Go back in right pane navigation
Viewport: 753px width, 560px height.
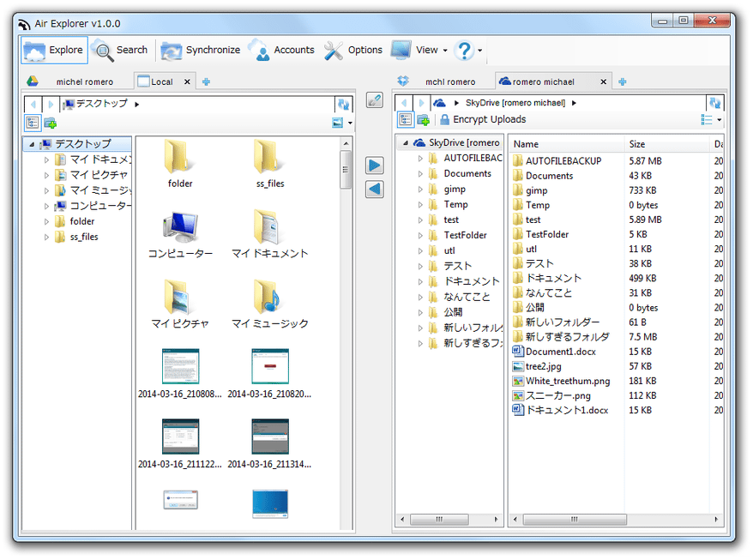(404, 103)
